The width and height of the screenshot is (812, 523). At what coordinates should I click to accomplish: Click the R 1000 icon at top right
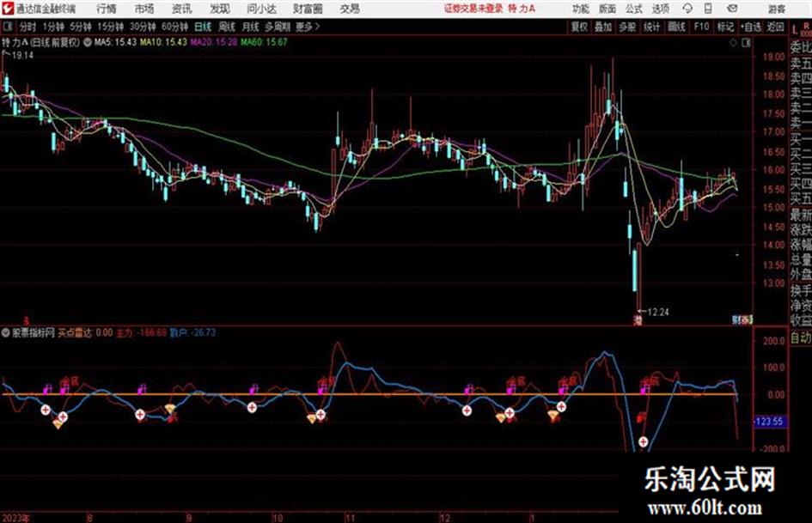(x=806, y=29)
